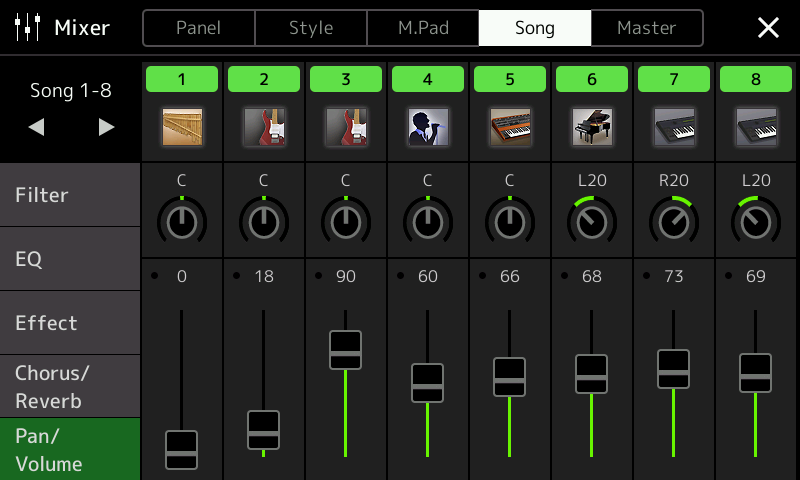
Task: Click channel 4 volume fader at 60
Action: tap(428, 383)
